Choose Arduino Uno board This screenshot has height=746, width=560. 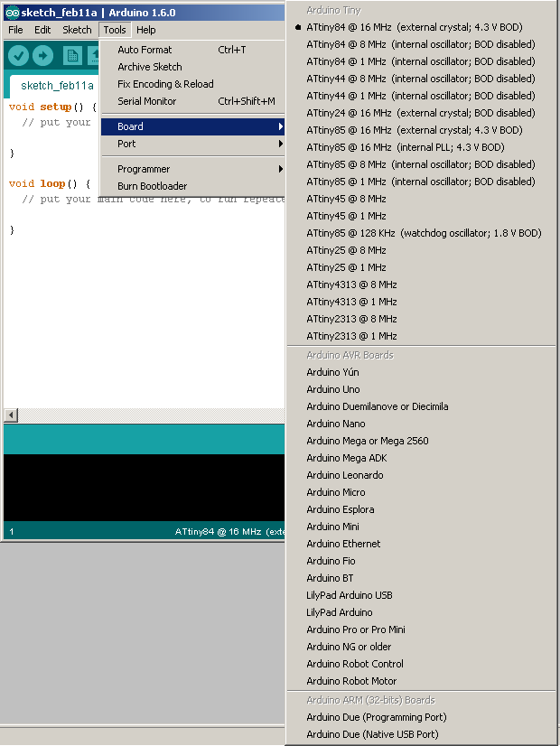[x=421, y=389]
